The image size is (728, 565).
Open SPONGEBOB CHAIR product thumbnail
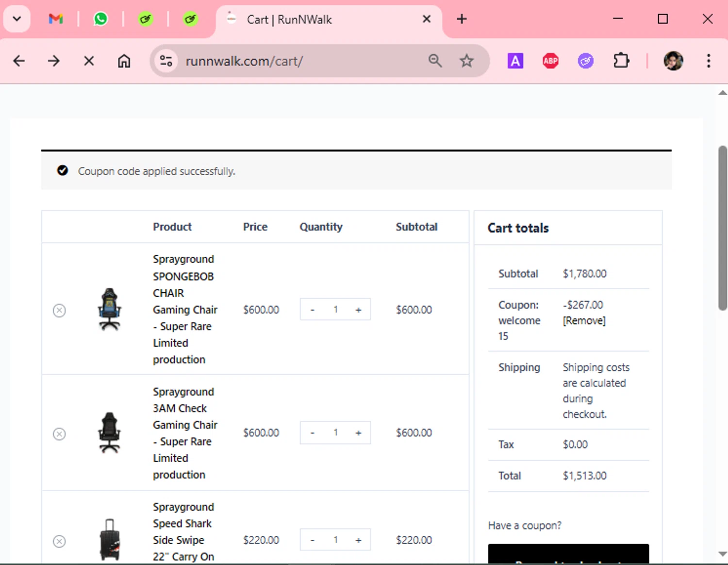click(110, 309)
